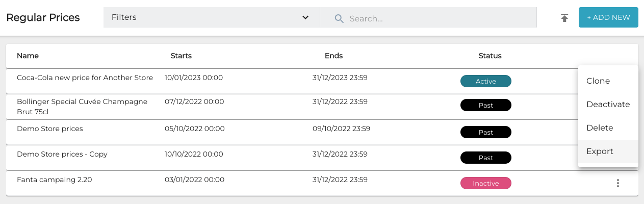Open the Demo Store prices - Copy row
Viewport: 644px width, 204px height.
pyautogui.click(x=62, y=154)
